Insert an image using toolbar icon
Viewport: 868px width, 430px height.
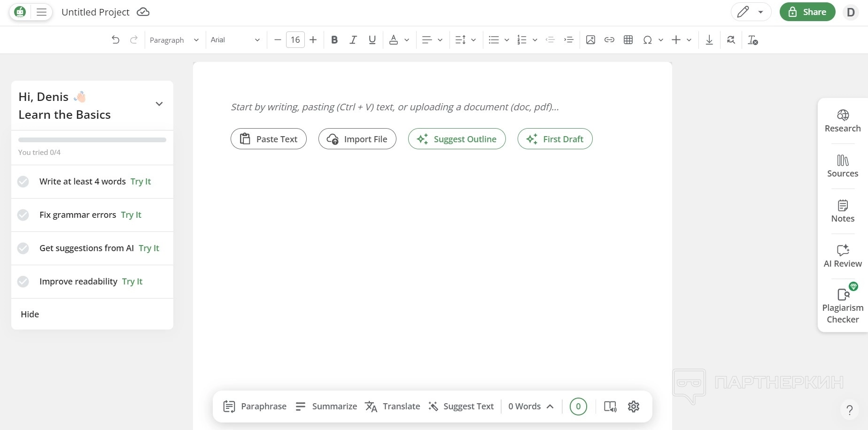click(x=590, y=40)
